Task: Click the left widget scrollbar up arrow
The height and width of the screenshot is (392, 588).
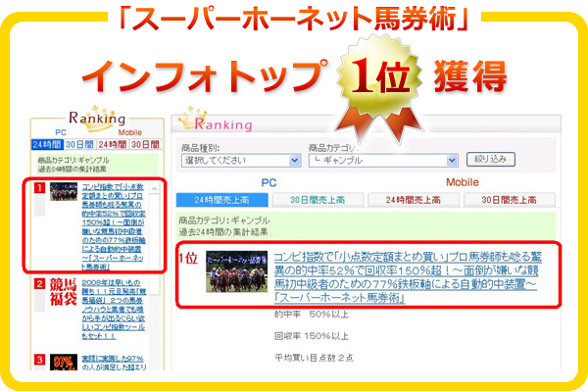Action: (x=154, y=188)
